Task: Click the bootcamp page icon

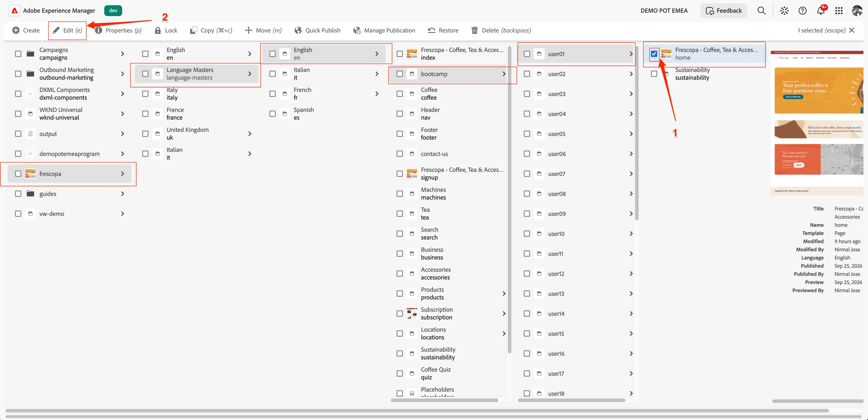Action: click(412, 74)
